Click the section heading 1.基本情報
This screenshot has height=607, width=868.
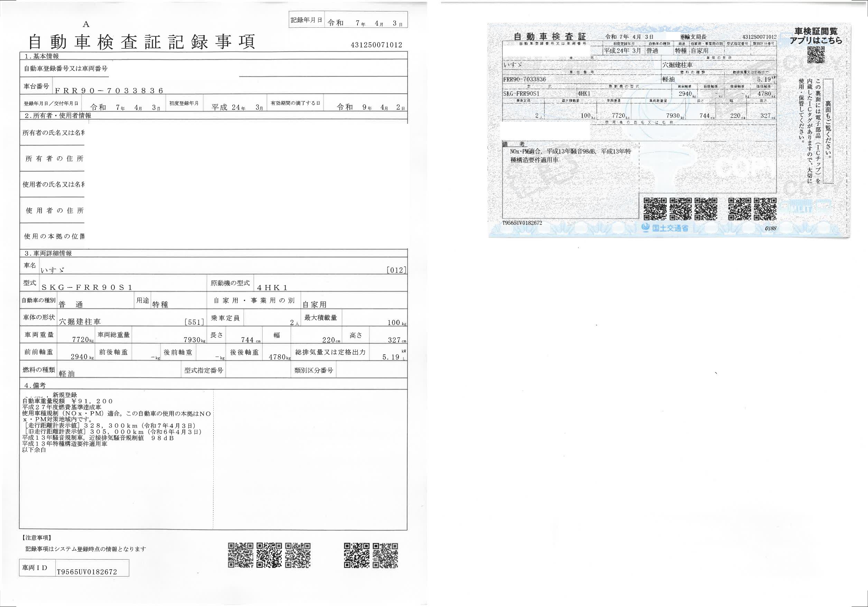[41, 56]
